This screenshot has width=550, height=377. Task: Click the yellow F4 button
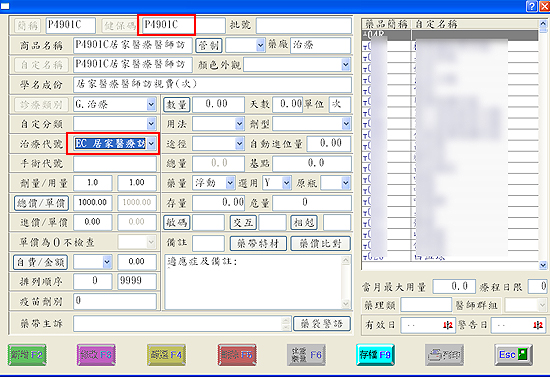pyautogui.click(x=166, y=355)
